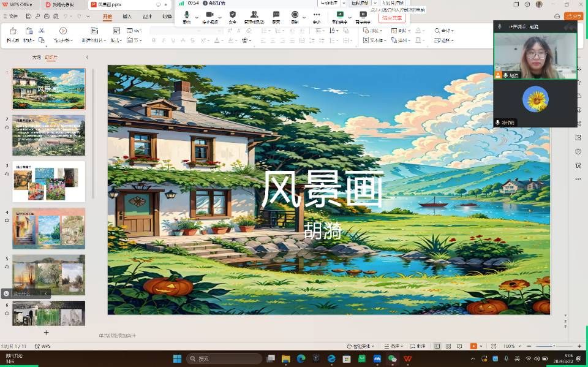
Task: Expand slideshow play options in the status bar
Action: [483, 346]
